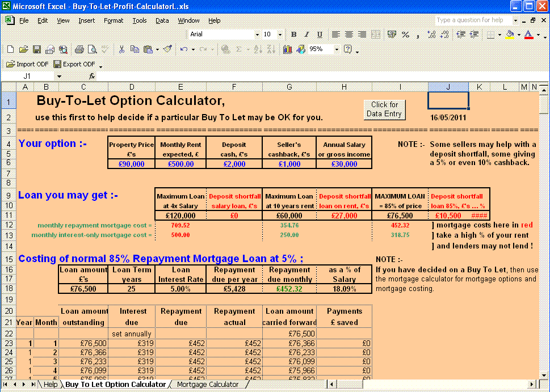550x392 pixels.
Task: Click the Microsoft Excel Help icon
Action: [x=347, y=49]
